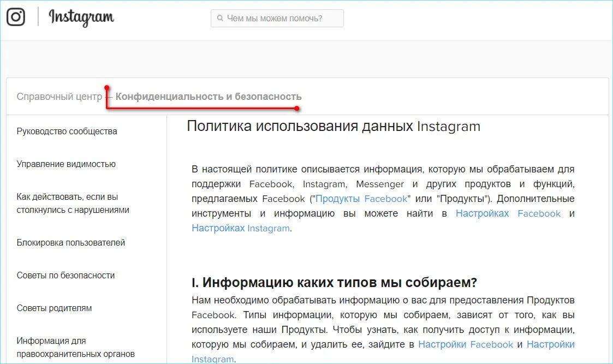Open 'Конфиденциальность и безопасность' breadcrumb
The height and width of the screenshot is (364, 613).
[209, 97]
